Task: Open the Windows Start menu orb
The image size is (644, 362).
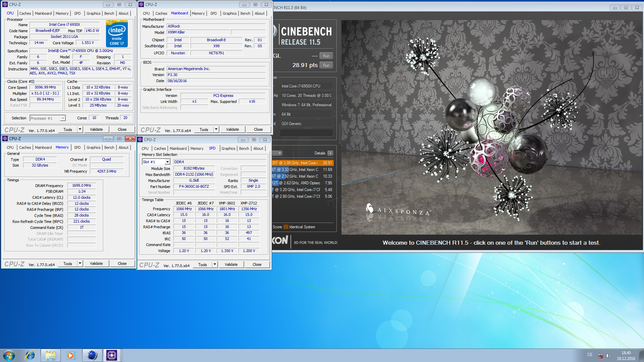Action: click(9, 355)
